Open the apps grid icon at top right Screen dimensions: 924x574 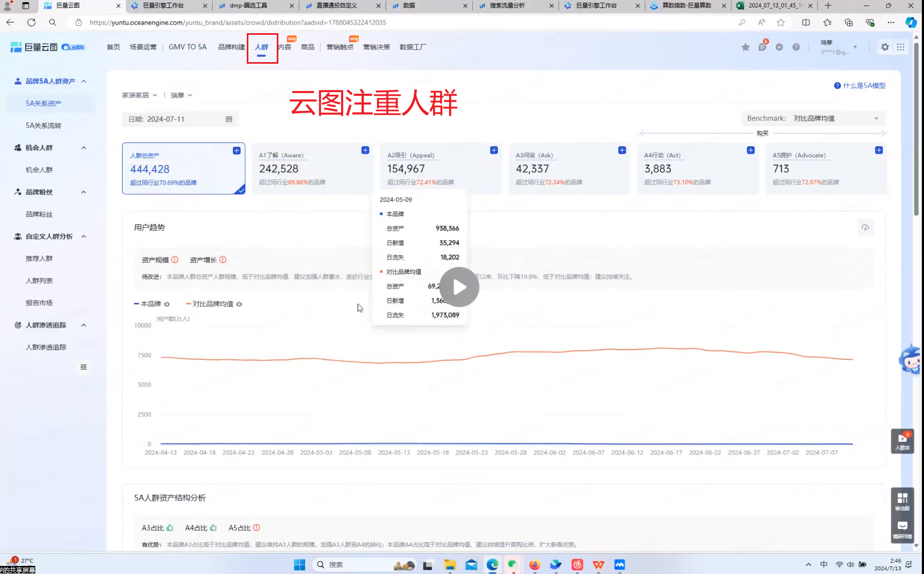(x=900, y=47)
